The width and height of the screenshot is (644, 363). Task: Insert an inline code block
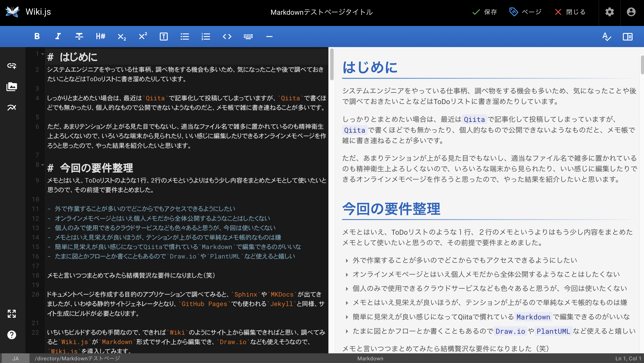click(x=227, y=37)
